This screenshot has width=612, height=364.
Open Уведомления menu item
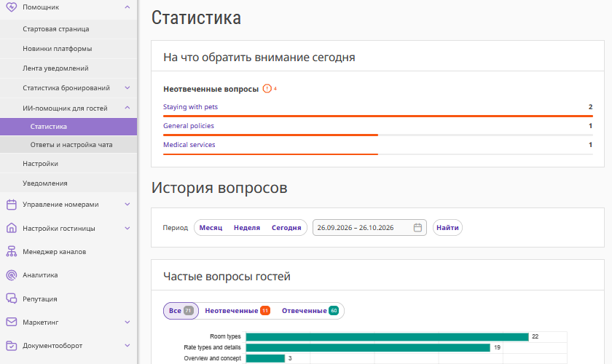(68, 183)
